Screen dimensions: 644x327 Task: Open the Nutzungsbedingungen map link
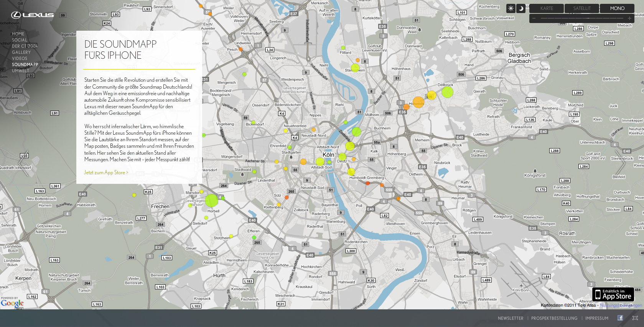click(x=621, y=306)
